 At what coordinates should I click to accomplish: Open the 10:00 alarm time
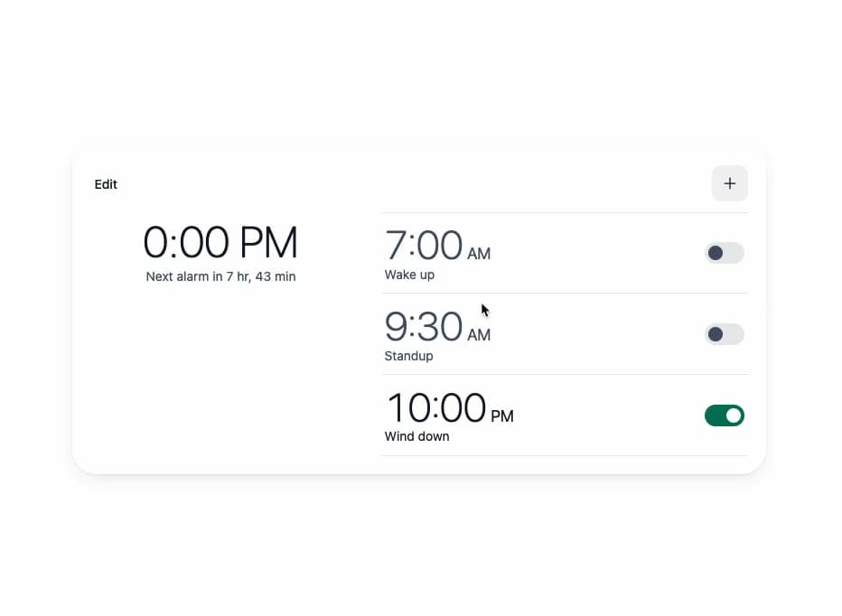coord(436,407)
